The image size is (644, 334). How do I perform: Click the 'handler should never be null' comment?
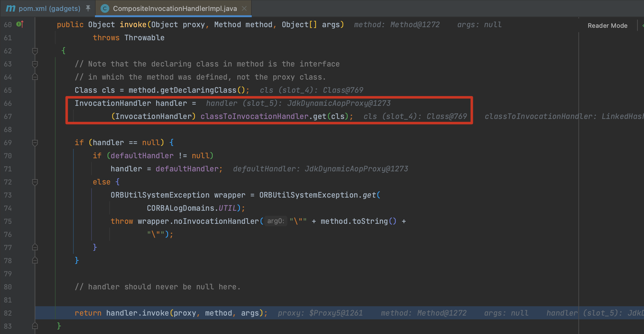(158, 287)
